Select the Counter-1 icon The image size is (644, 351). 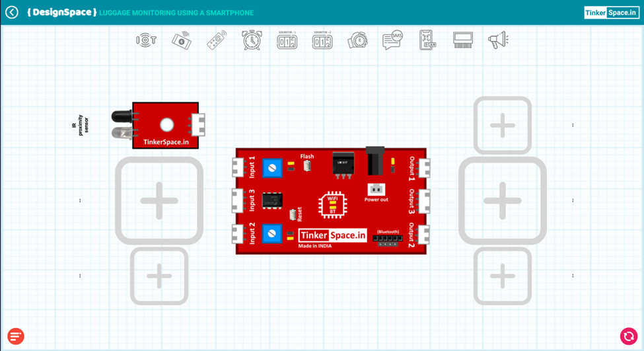pyautogui.click(x=287, y=40)
